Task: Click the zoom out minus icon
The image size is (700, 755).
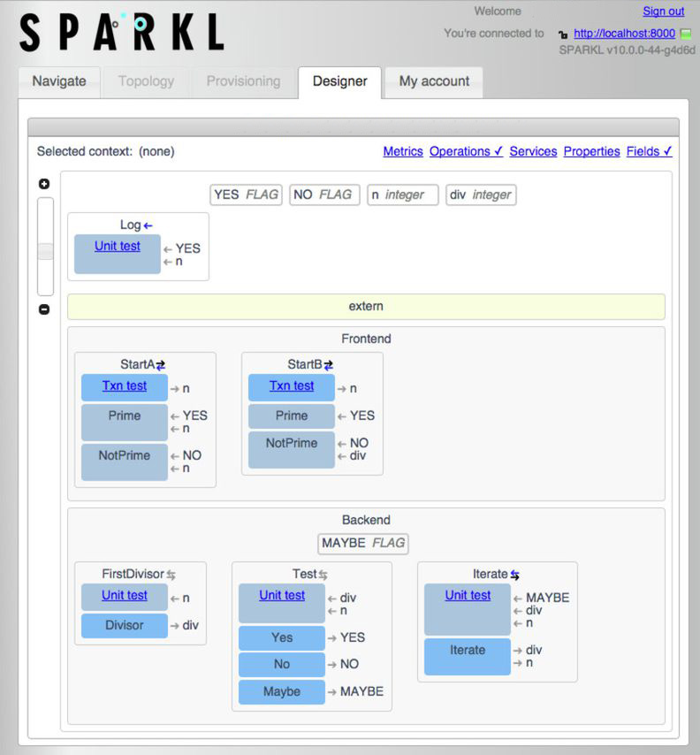Action: click(x=44, y=309)
